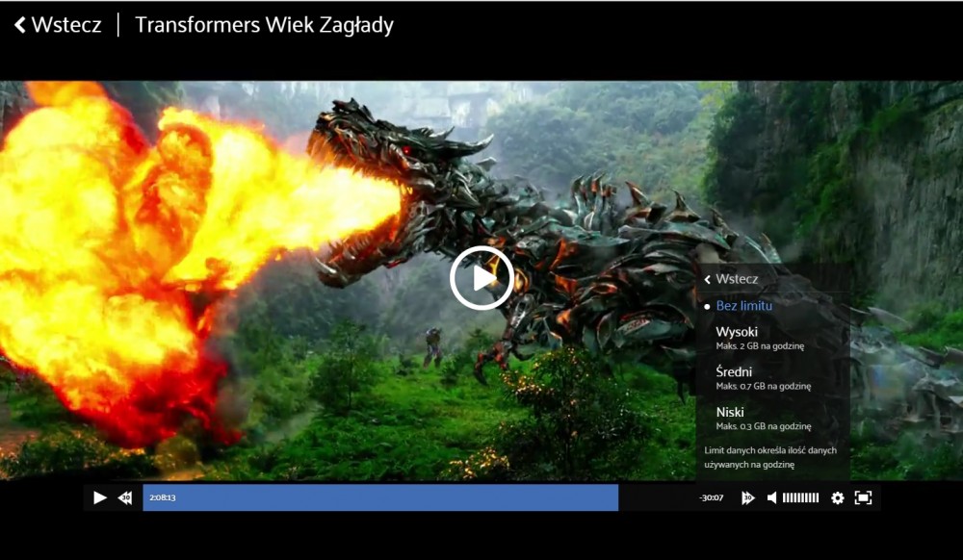Enter fullscreen mode with the fullscreen icon

863,497
